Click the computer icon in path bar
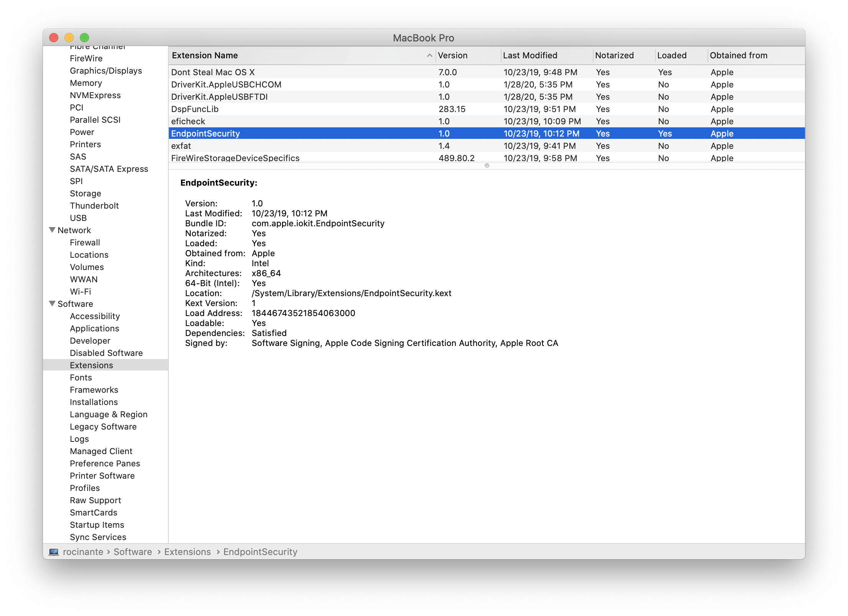This screenshot has height=616, width=848. tap(54, 552)
